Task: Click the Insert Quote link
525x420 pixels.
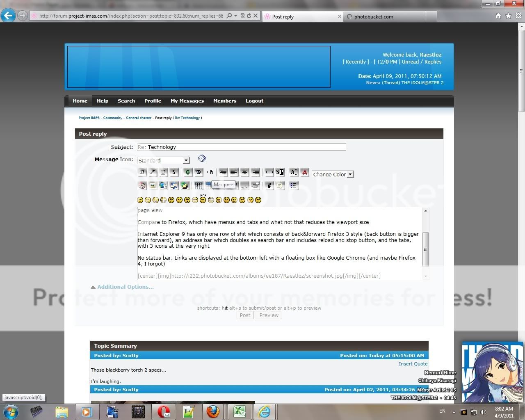Action: point(413,364)
